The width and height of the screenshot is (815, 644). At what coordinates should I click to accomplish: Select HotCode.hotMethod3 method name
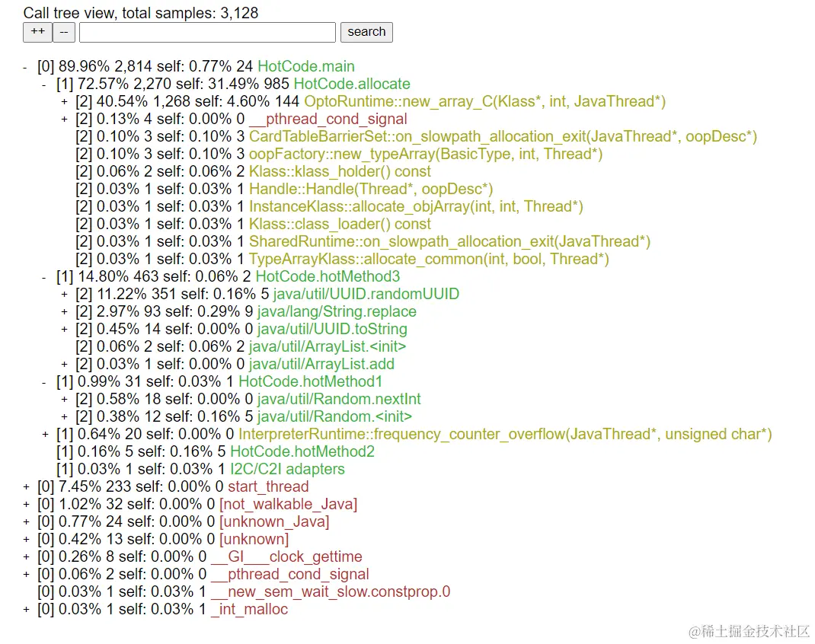click(x=328, y=276)
